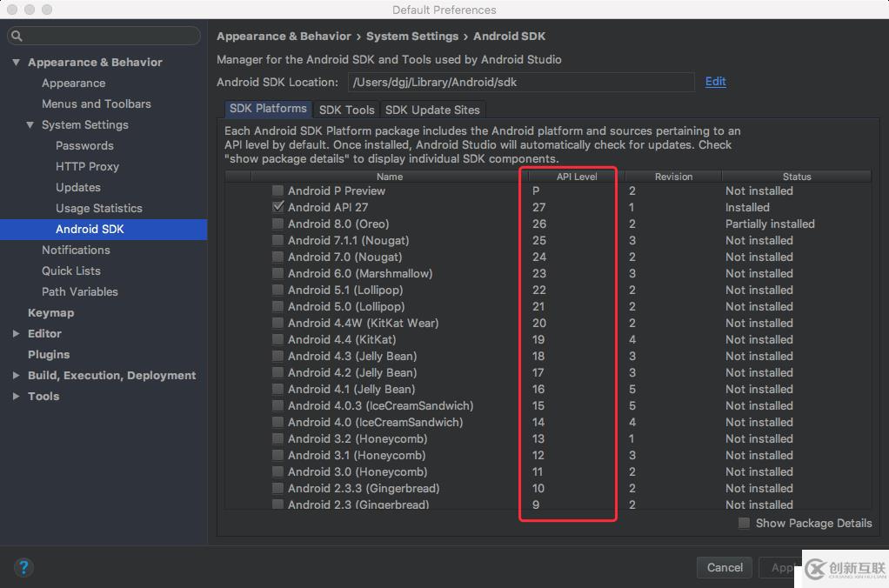Click the Edit link beside SDK location

point(714,81)
